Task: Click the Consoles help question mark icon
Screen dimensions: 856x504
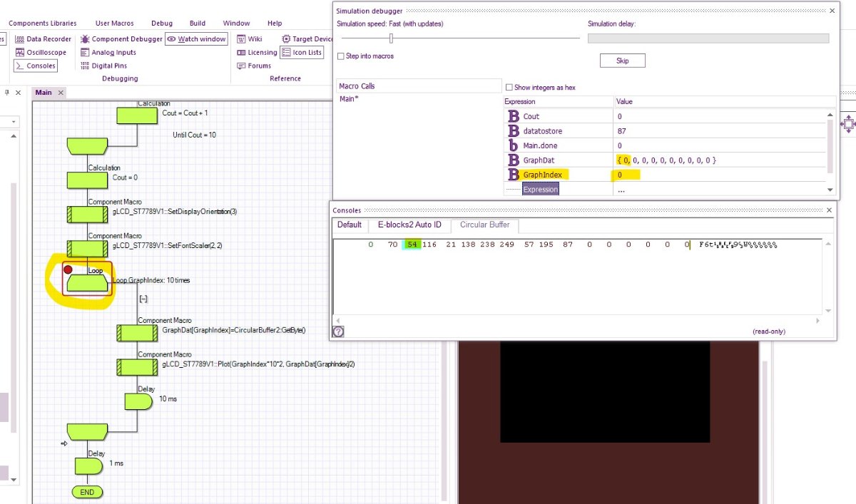Action: [x=338, y=331]
